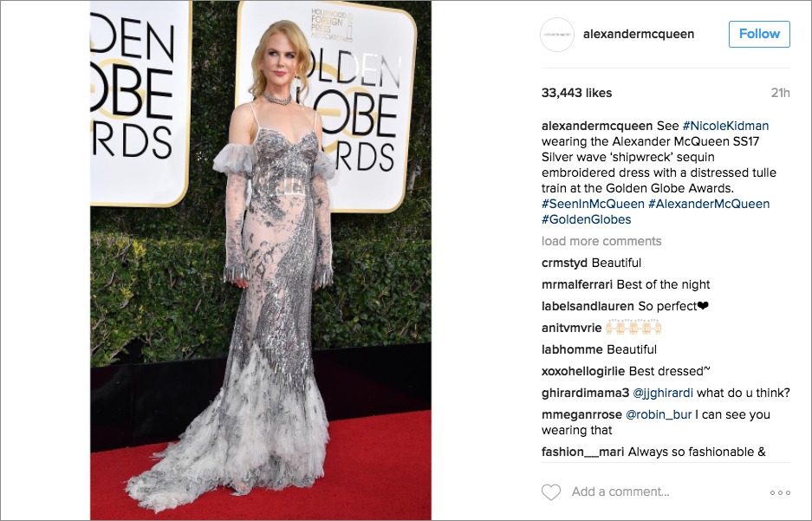Image resolution: width=812 pixels, height=521 pixels.
Task: Open the #AlexanderMcQueen hashtag
Action: [x=709, y=204]
